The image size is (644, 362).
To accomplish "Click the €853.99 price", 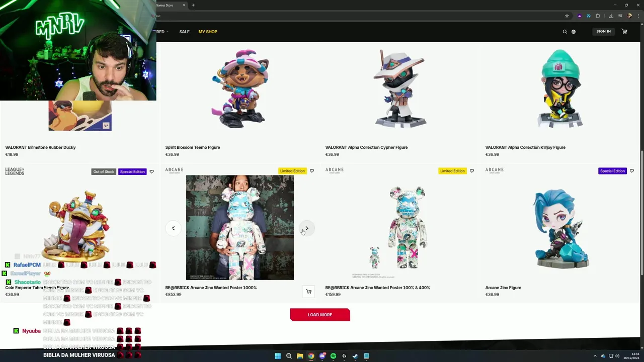I will 173,295.
